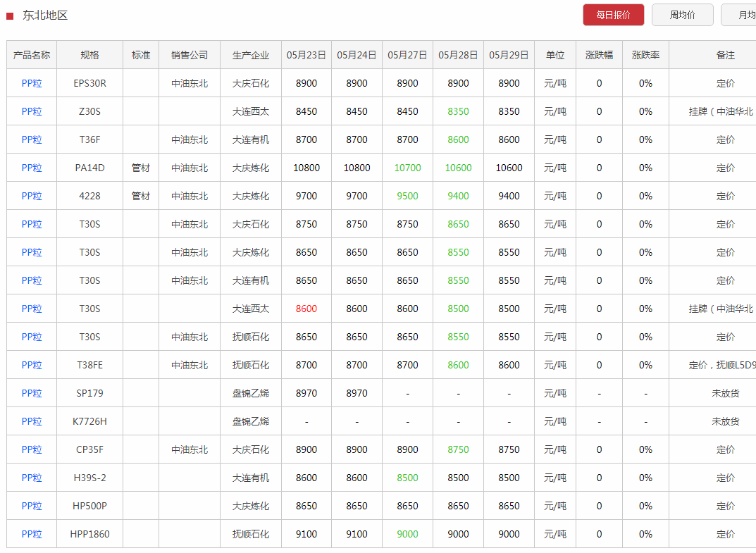The height and width of the screenshot is (553, 756).
Task: Click the 东北地区 section title
Action: coord(45,15)
